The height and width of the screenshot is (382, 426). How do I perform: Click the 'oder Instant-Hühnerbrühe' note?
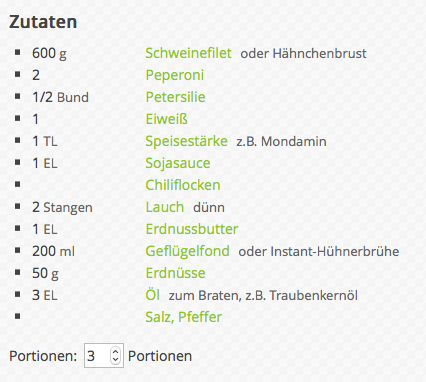pos(319,252)
